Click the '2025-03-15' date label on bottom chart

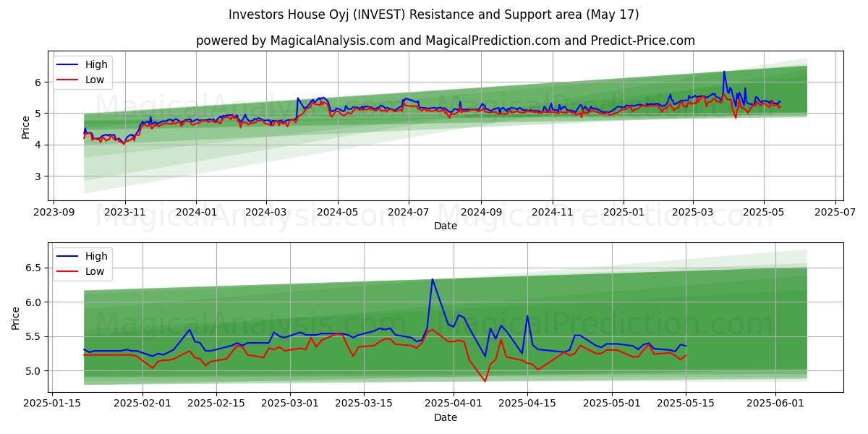365,404
